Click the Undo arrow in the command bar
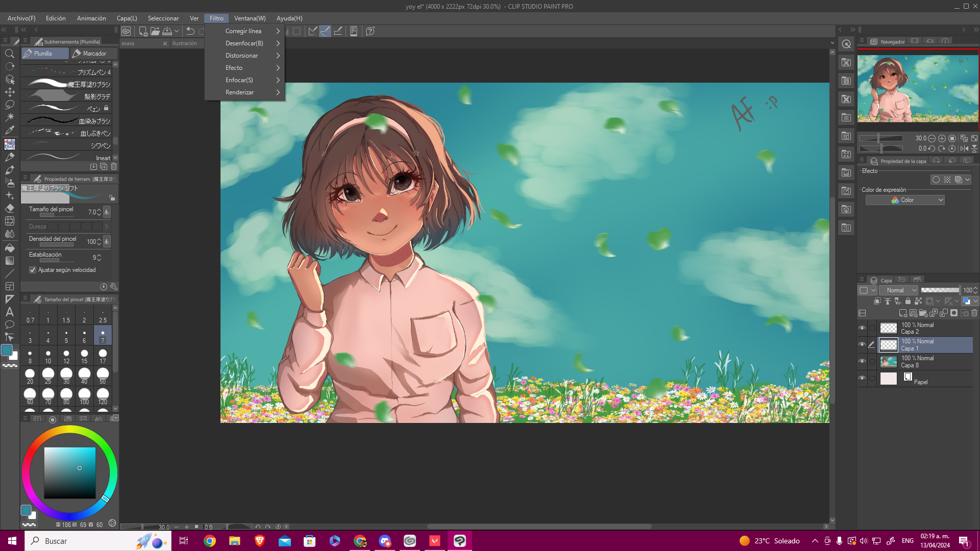 tap(190, 31)
